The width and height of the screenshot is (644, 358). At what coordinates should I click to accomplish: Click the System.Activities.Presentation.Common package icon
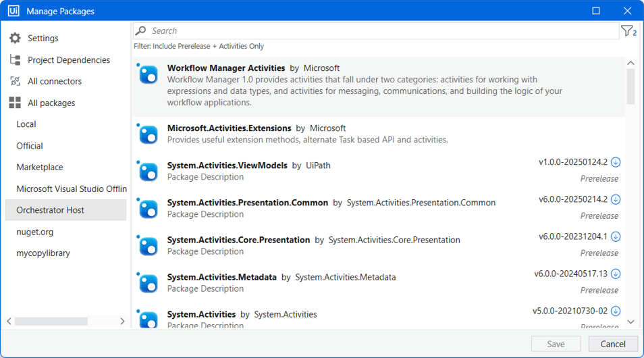click(x=148, y=209)
